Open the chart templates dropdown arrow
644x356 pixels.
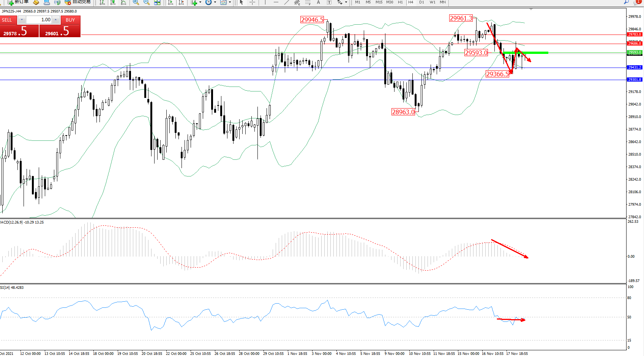point(230,3)
